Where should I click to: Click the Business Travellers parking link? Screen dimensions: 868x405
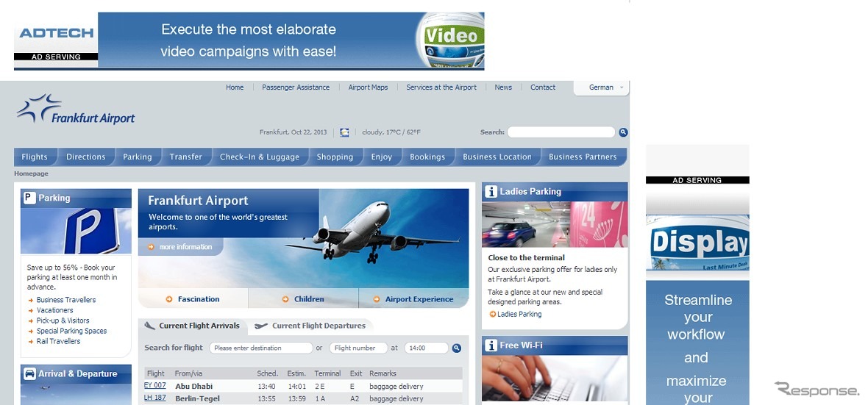pos(66,300)
